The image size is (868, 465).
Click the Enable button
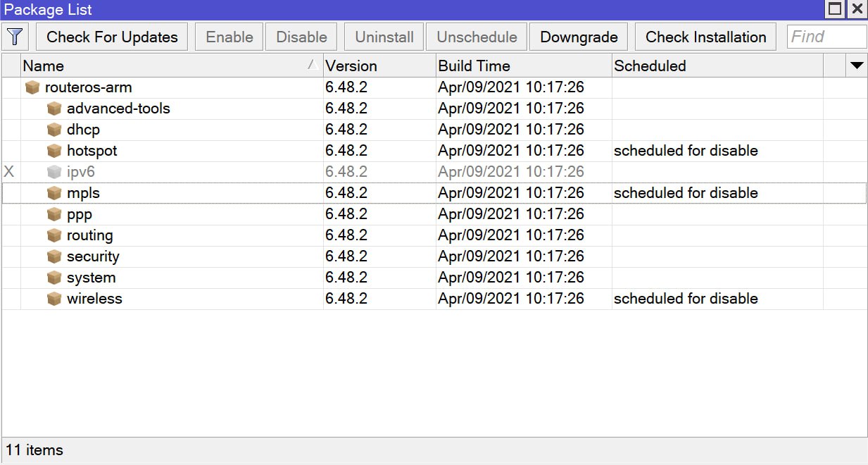pos(229,37)
